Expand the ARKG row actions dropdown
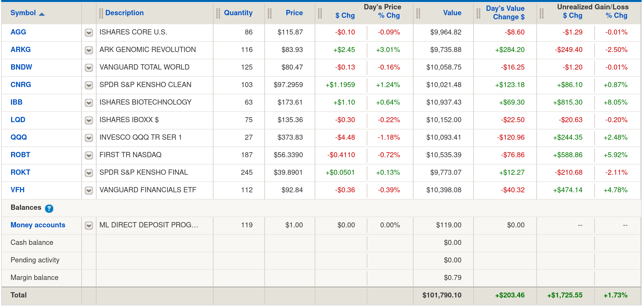 click(x=89, y=50)
